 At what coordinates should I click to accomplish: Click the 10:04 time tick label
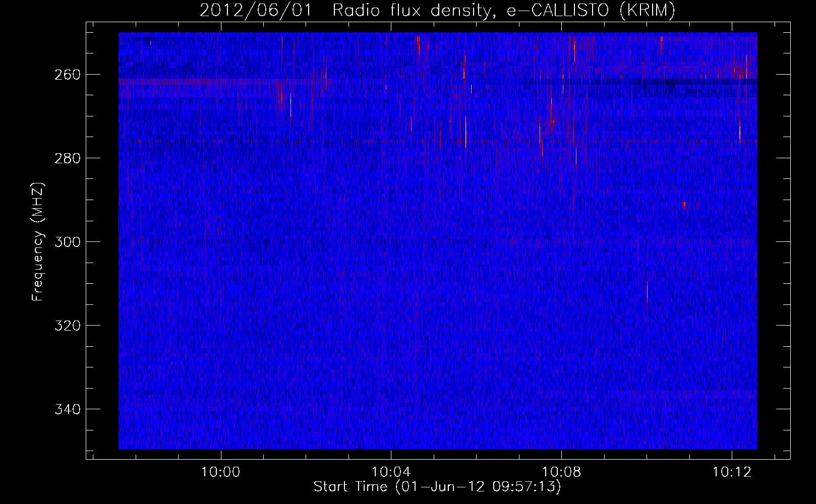pos(391,472)
